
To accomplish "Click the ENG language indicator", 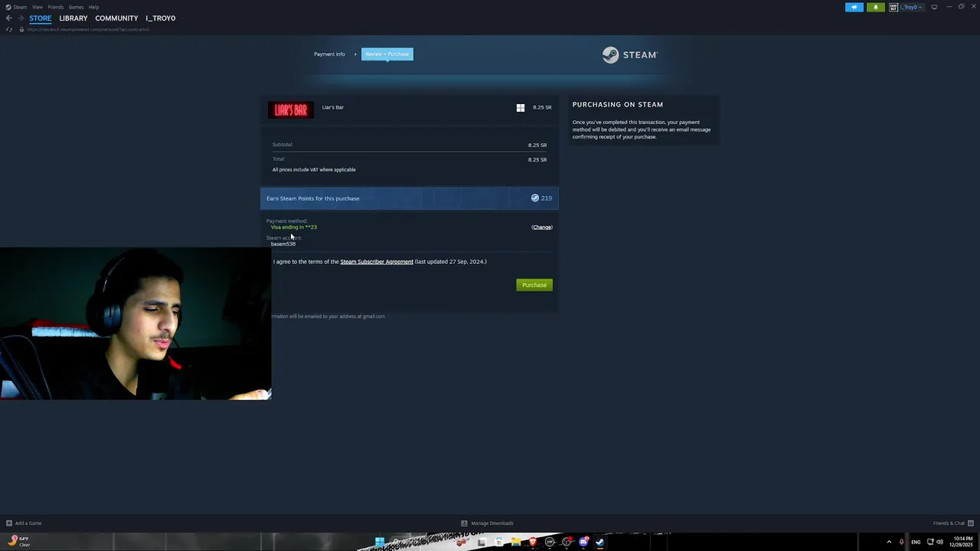I will click(916, 543).
